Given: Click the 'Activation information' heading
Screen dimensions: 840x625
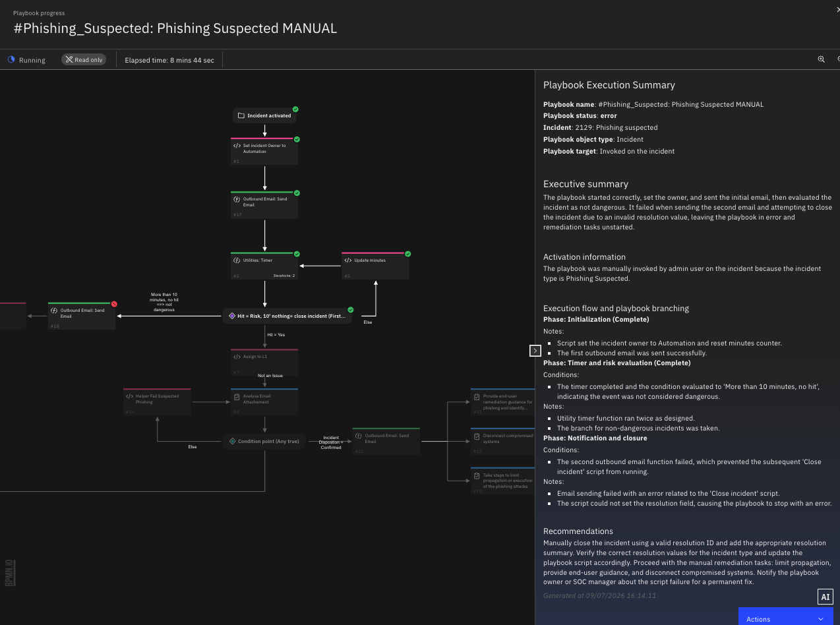Looking at the screenshot, I should pos(584,257).
